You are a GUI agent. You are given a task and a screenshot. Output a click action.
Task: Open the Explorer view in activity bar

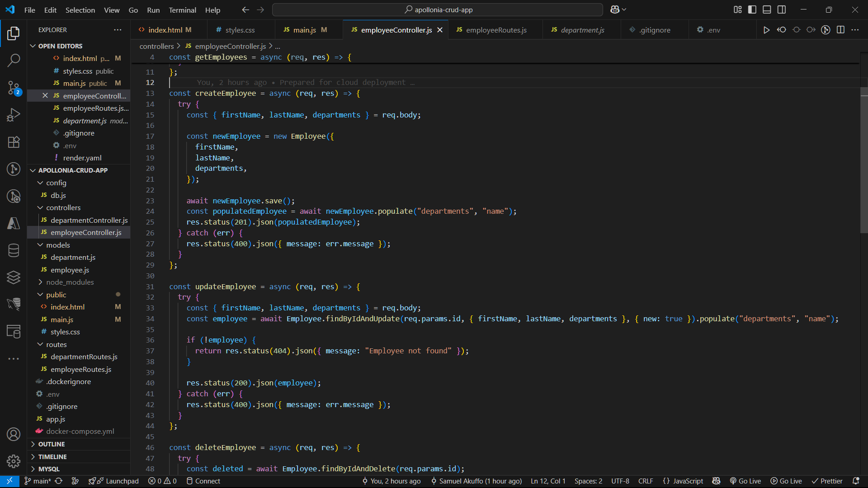pos(14,33)
